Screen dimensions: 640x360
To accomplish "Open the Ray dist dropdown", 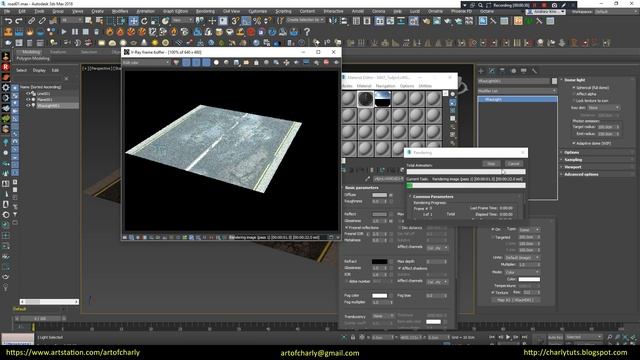I will pyautogui.click(x=604, y=108).
